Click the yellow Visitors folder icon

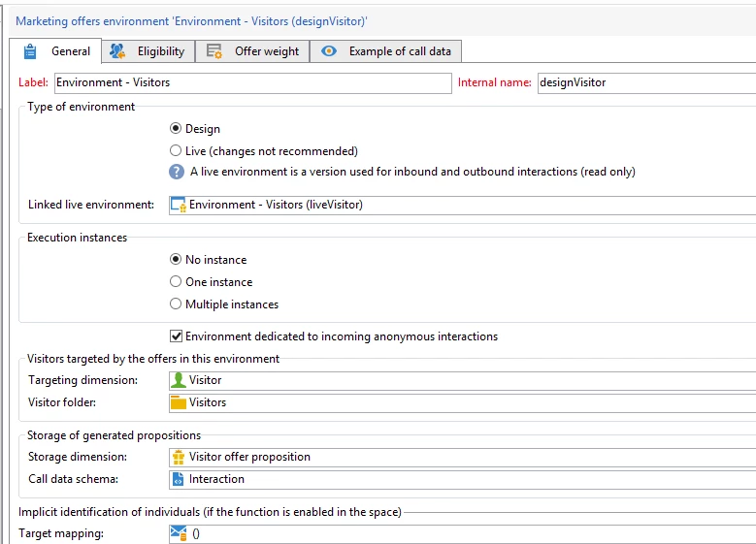click(x=179, y=402)
